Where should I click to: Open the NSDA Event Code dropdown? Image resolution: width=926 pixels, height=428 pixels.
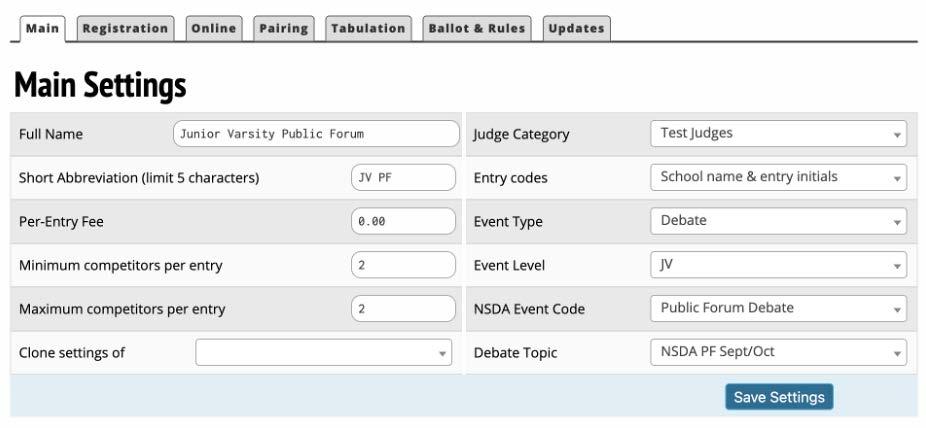click(778, 309)
